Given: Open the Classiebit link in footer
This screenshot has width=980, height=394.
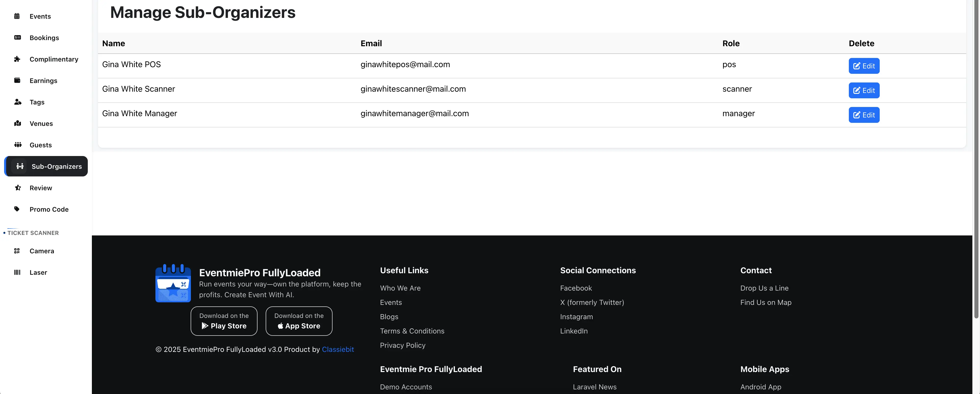Looking at the screenshot, I should (x=337, y=350).
